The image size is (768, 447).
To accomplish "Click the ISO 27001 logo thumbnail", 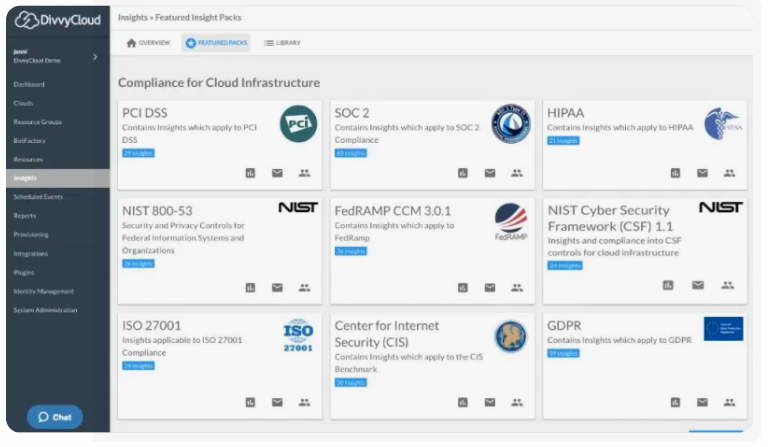I will [x=298, y=335].
